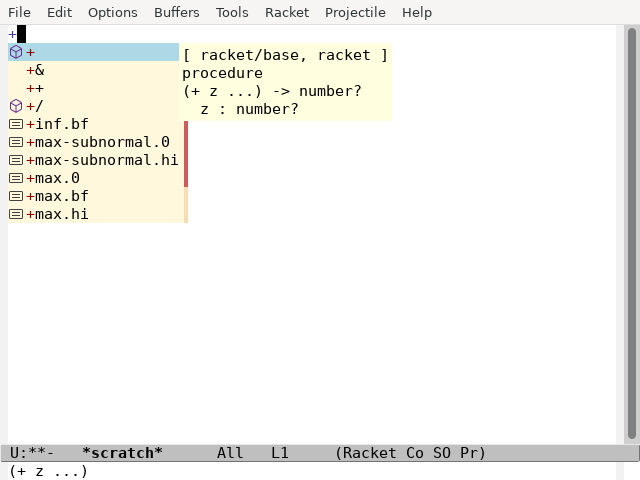Click the lines icon beside +max-subnormal.hi
The height and width of the screenshot is (480, 640).
tap(16, 160)
